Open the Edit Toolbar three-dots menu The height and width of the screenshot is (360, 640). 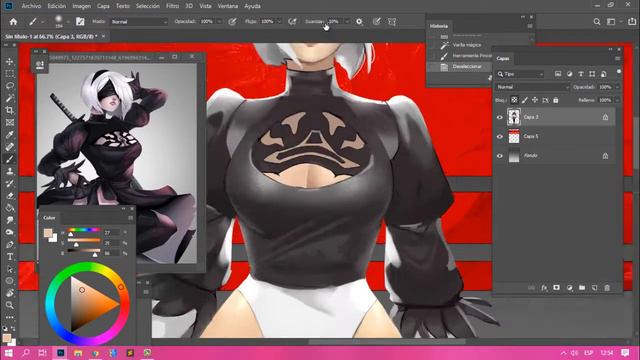(x=10, y=317)
